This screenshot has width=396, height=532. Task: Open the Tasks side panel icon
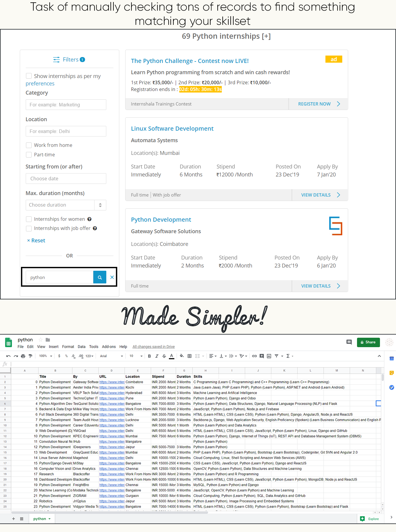(x=392, y=387)
